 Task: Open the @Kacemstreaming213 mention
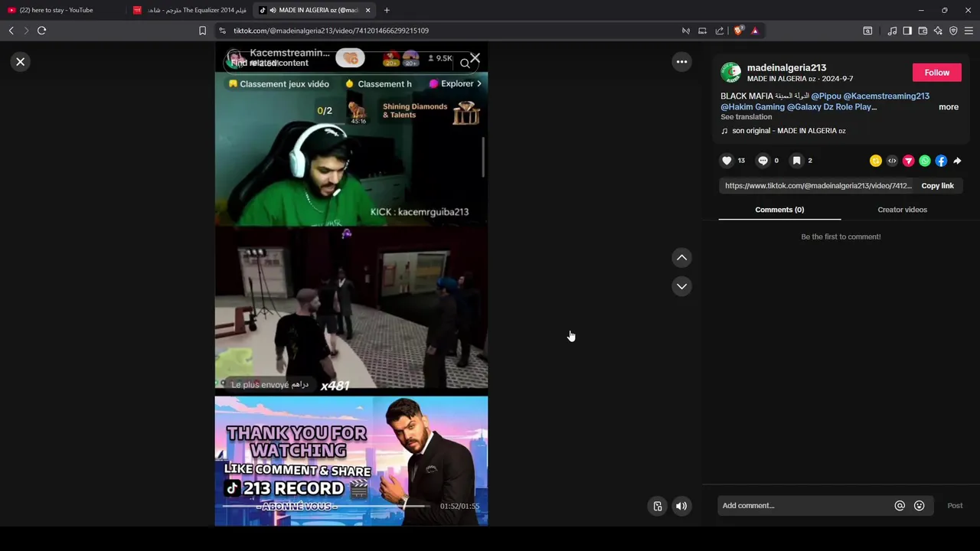pyautogui.click(x=887, y=96)
